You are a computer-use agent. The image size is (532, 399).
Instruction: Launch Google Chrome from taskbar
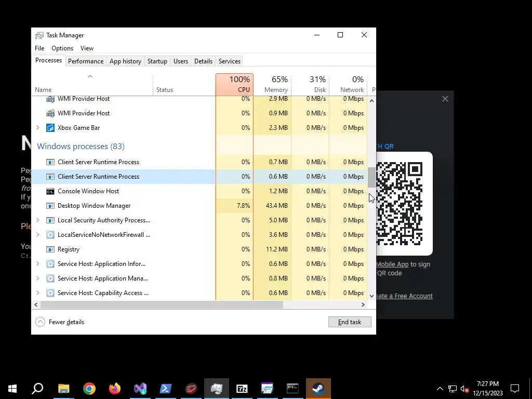click(89, 389)
